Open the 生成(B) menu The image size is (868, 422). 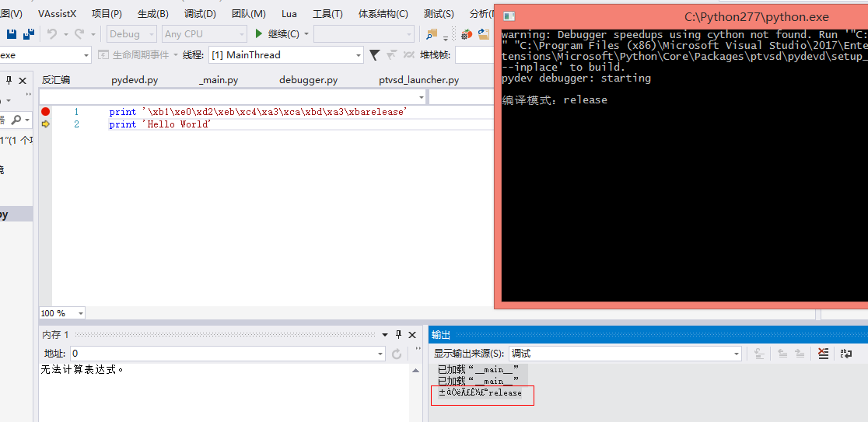pos(152,14)
